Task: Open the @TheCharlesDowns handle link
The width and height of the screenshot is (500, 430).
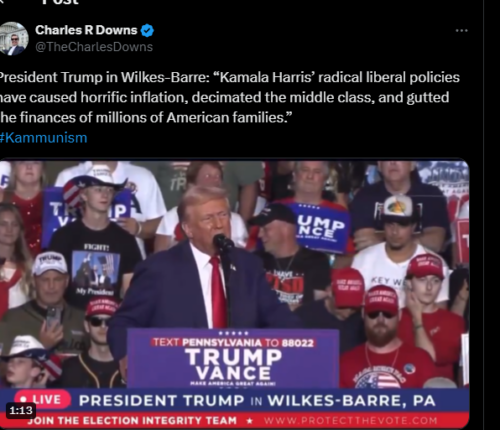Action: [94, 47]
